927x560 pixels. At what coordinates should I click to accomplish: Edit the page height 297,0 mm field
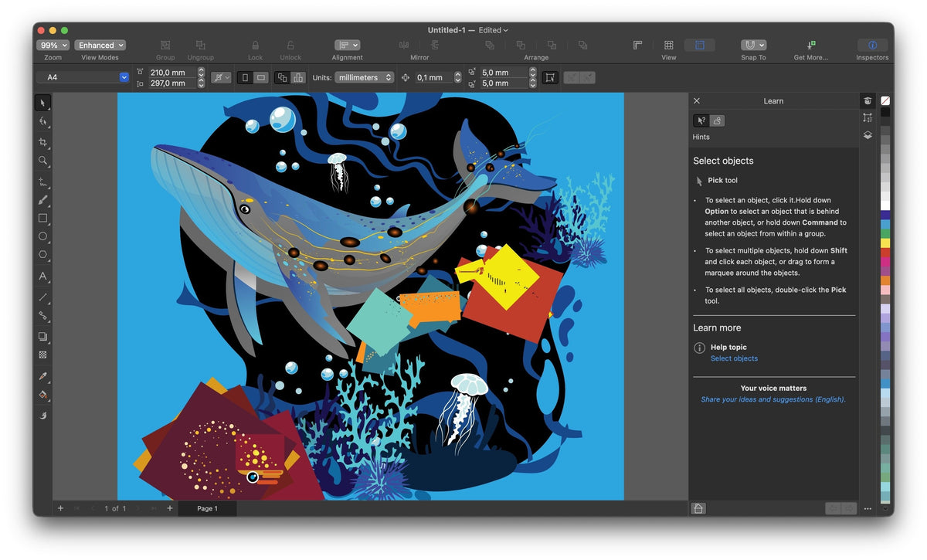[171, 83]
